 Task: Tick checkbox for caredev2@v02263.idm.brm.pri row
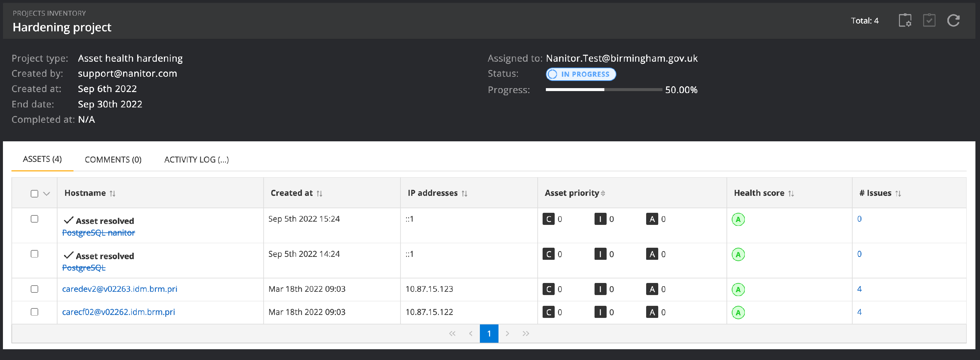[34, 289]
